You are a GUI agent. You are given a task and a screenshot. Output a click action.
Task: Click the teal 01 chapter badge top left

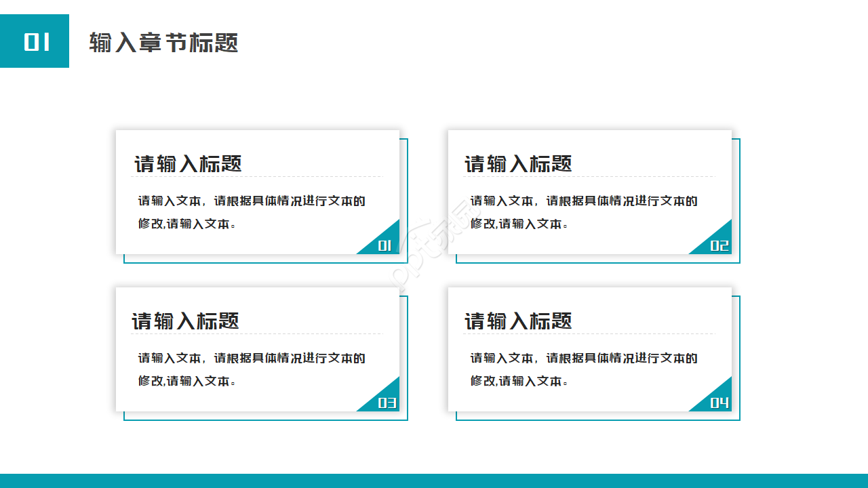tap(35, 41)
